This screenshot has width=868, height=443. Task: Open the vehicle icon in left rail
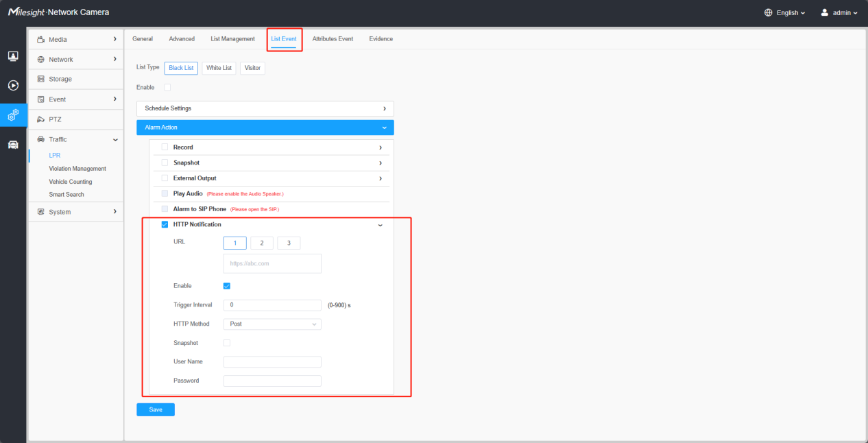click(x=13, y=145)
